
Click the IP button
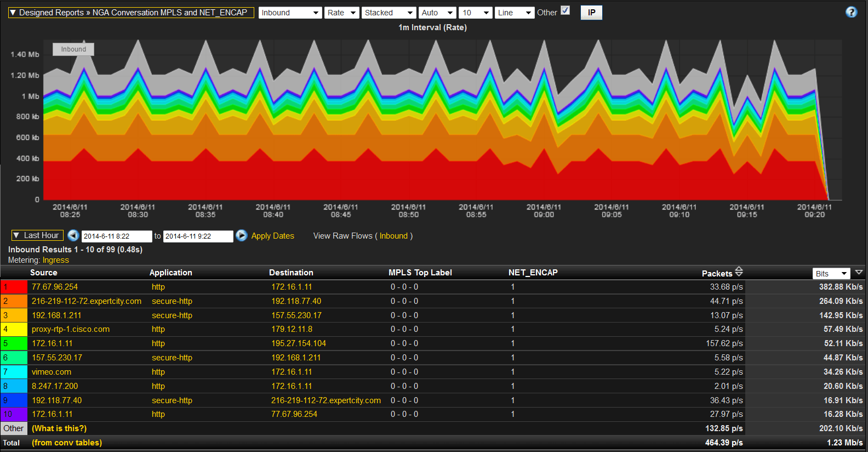click(x=591, y=13)
